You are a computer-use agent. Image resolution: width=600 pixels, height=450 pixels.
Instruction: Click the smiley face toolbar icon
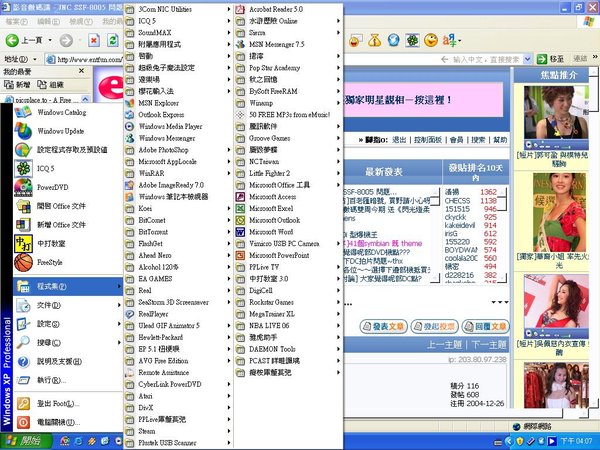click(431, 40)
